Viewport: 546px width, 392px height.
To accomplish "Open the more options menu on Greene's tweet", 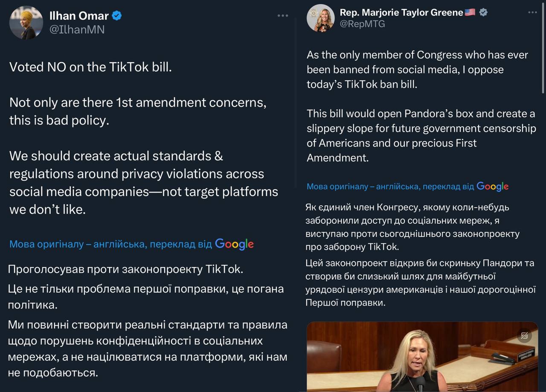I will tap(532, 13).
